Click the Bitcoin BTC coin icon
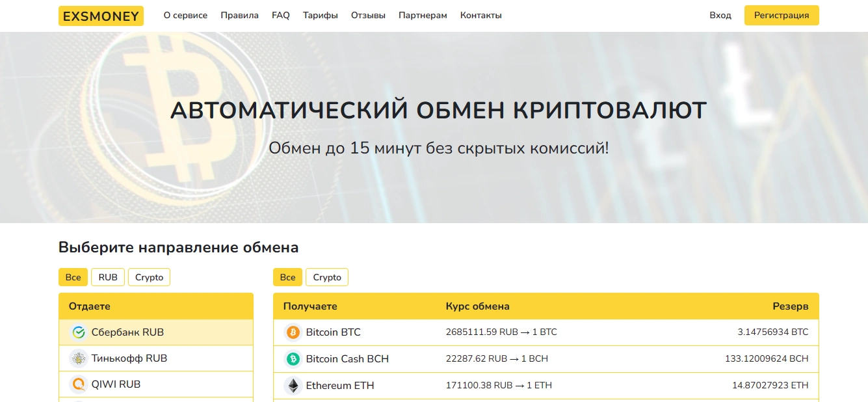This screenshot has height=402, width=868. (293, 332)
